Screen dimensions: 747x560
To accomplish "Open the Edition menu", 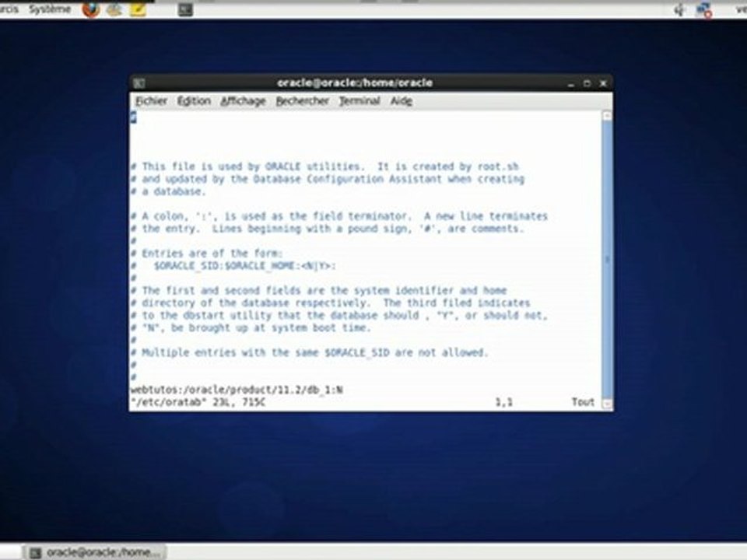I will click(x=194, y=101).
